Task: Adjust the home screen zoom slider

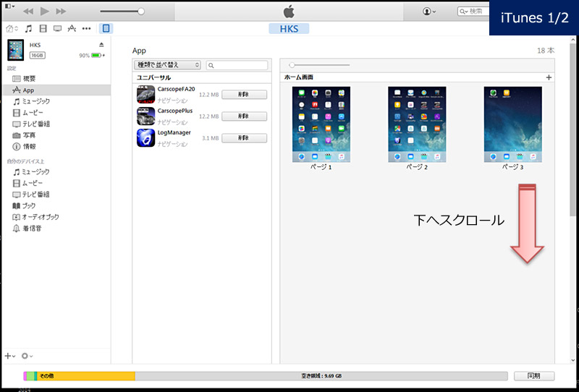Action: (292, 65)
